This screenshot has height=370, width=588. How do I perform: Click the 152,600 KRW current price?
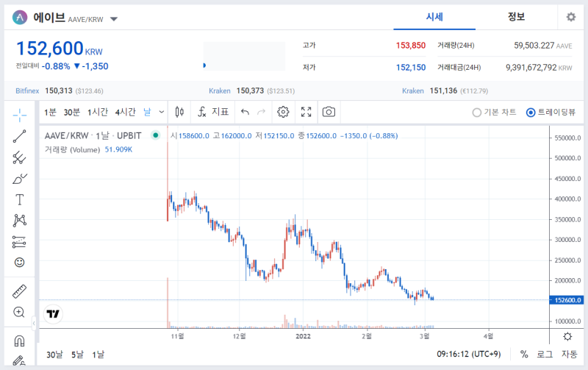pos(60,49)
